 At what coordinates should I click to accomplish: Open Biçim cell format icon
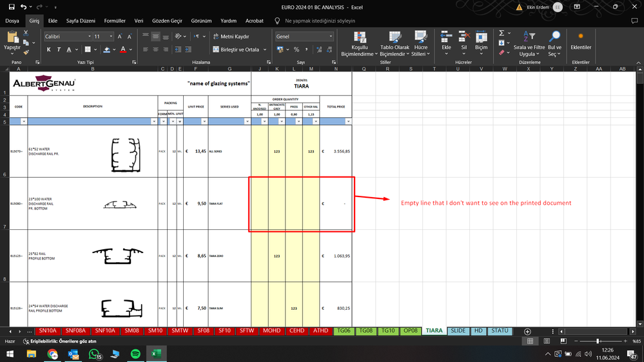482,37
